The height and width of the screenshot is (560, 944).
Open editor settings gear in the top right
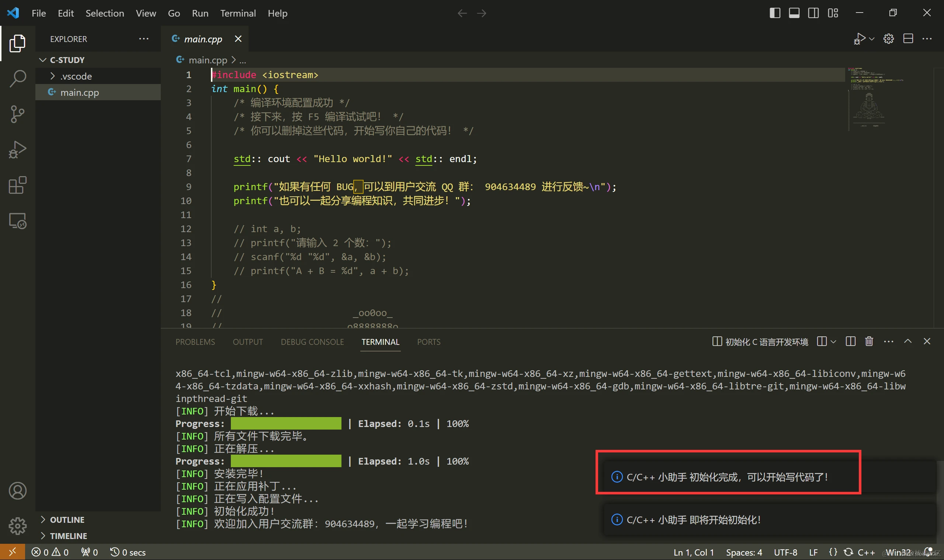point(888,38)
